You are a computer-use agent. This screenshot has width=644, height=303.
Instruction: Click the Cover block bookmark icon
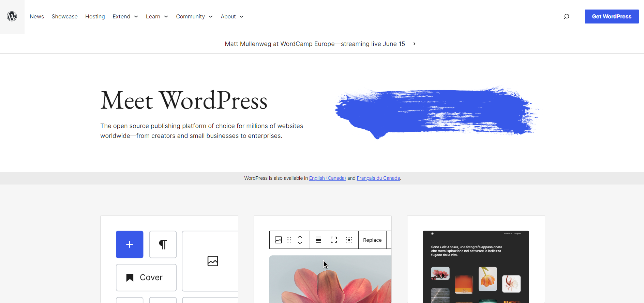(x=130, y=277)
